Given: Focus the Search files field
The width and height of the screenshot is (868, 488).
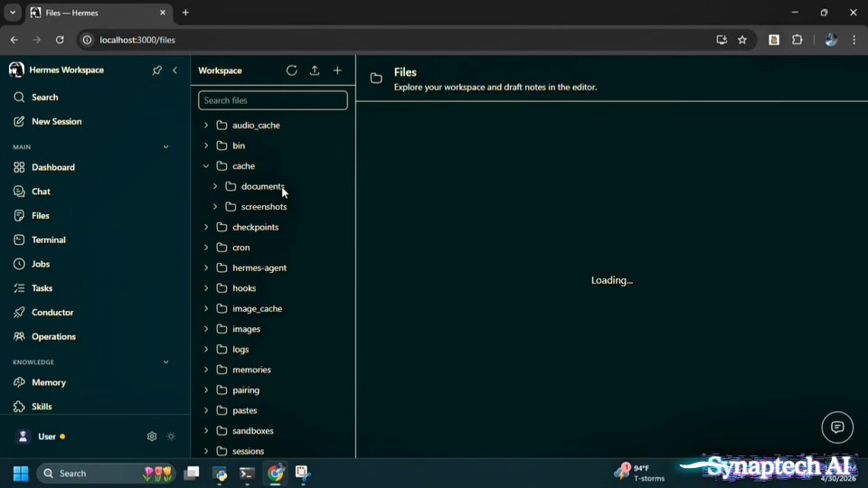Looking at the screenshot, I should pyautogui.click(x=273, y=100).
